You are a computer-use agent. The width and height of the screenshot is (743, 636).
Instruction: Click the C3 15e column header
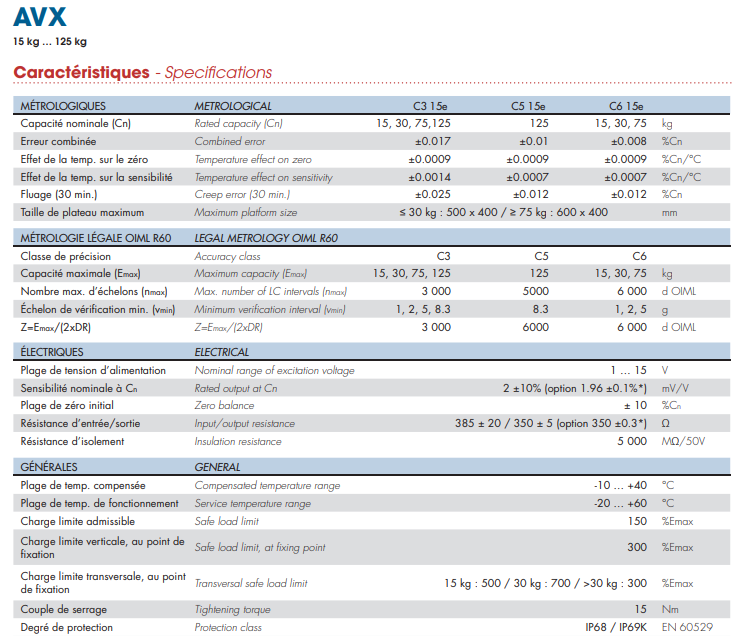coord(430,106)
